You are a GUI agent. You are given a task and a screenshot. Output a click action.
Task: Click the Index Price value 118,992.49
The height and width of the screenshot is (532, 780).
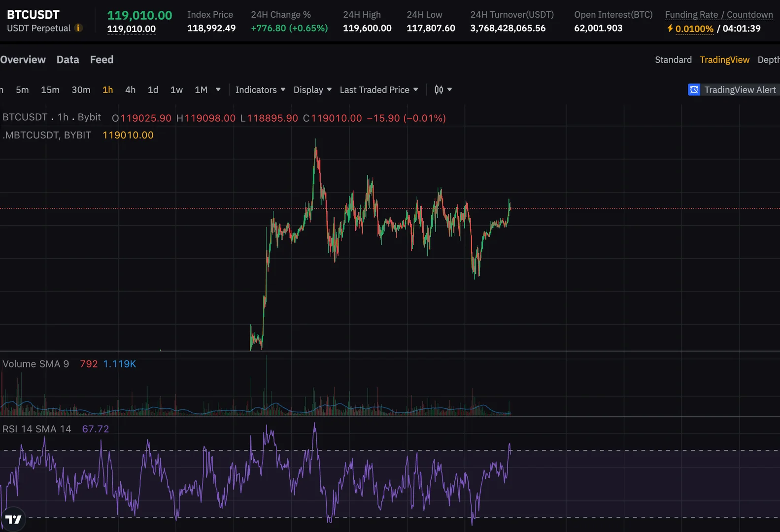[x=211, y=28]
